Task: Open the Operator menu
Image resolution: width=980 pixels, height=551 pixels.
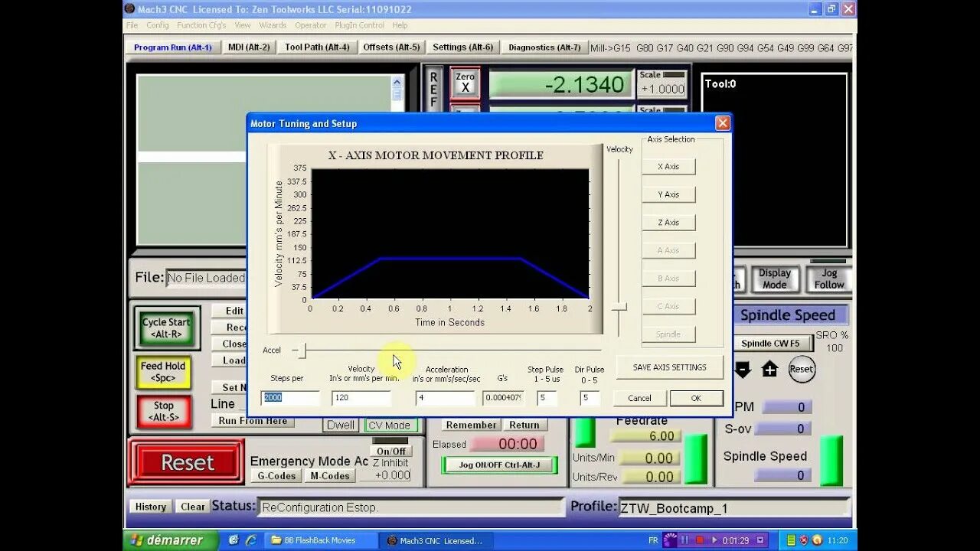Action: pos(311,25)
